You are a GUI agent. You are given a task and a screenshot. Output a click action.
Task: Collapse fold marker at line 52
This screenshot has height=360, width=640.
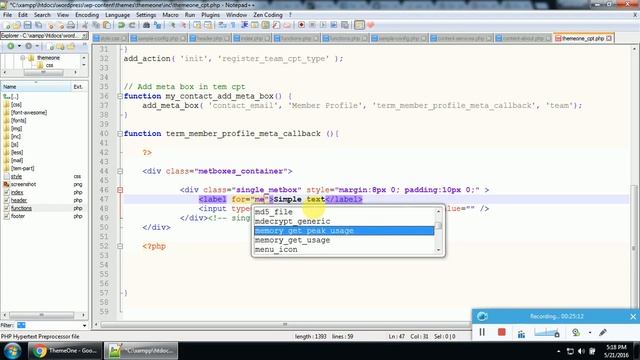pyautogui.click(x=120, y=247)
